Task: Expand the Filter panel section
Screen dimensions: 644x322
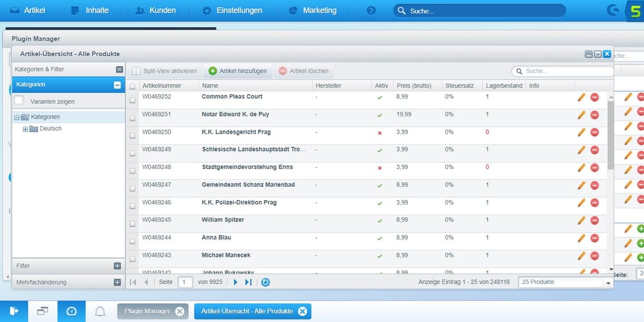Action: 117,266
